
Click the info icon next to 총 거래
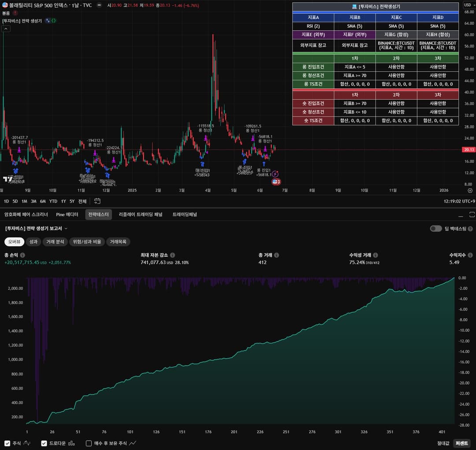[x=276, y=255]
